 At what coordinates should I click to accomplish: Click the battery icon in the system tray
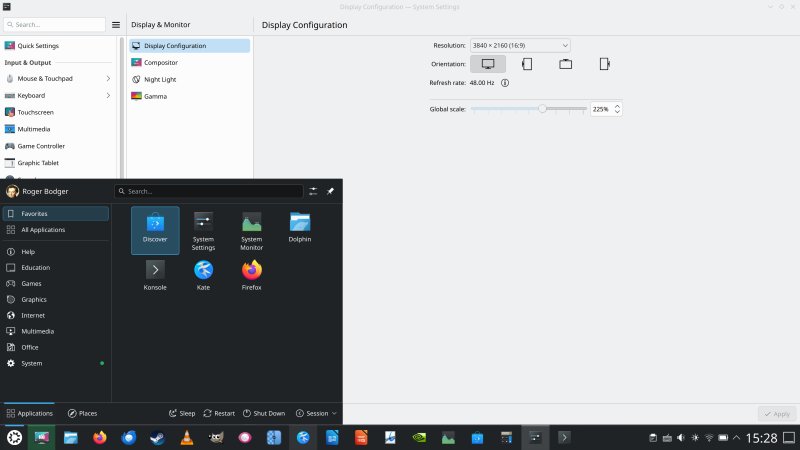click(x=723, y=438)
